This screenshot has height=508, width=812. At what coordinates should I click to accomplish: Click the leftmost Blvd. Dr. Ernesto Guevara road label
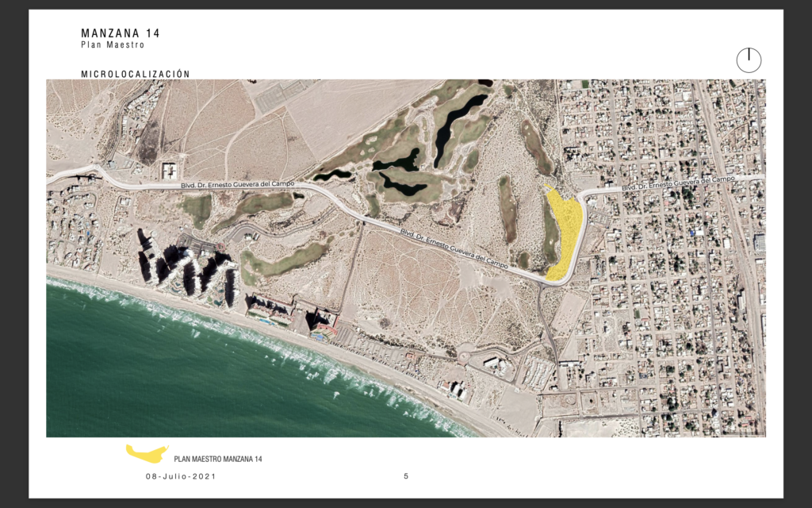click(236, 185)
